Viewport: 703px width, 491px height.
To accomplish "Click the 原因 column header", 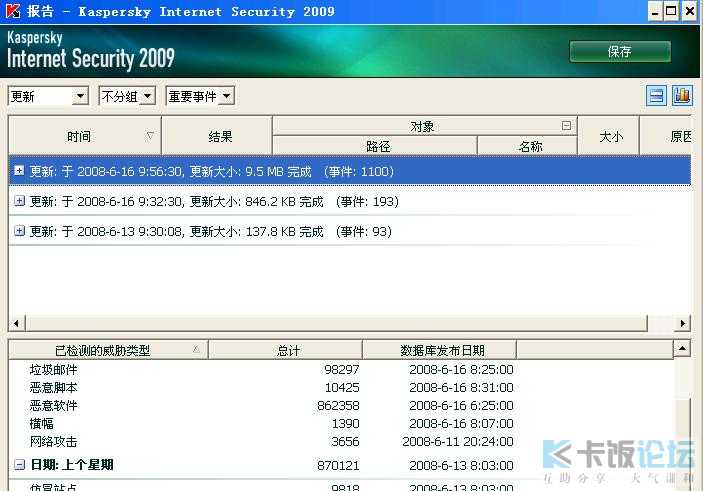I will (x=665, y=136).
